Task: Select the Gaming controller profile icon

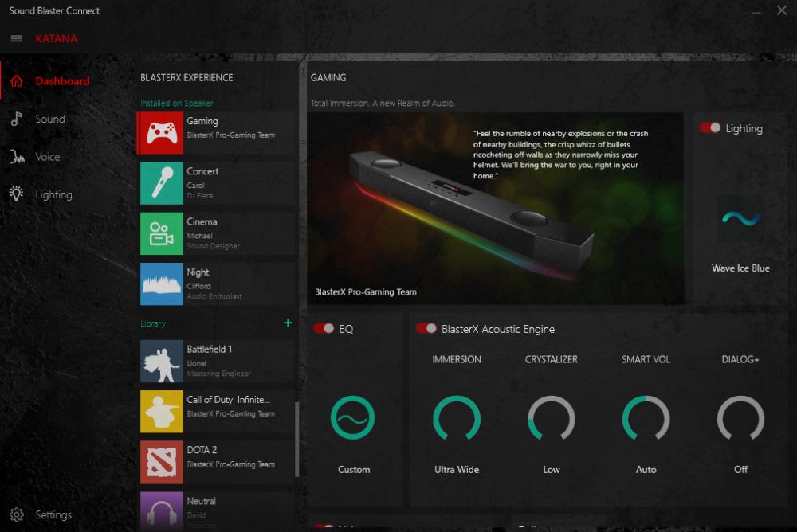Action: [162, 133]
